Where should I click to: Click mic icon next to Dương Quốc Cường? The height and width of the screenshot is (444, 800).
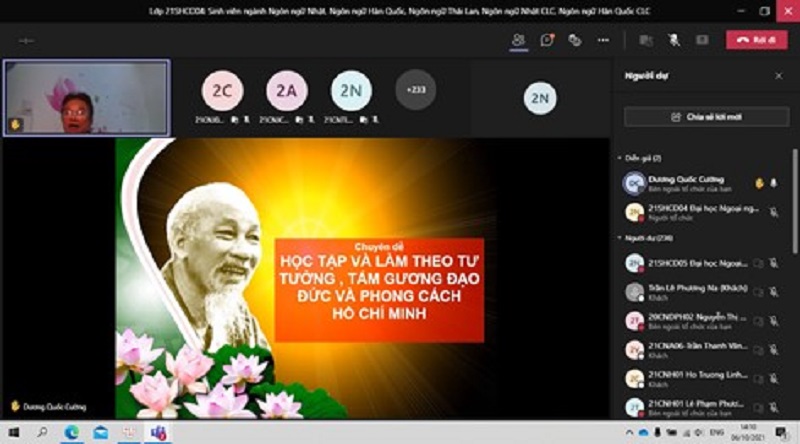pyautogui.click(x=773, y=182)
